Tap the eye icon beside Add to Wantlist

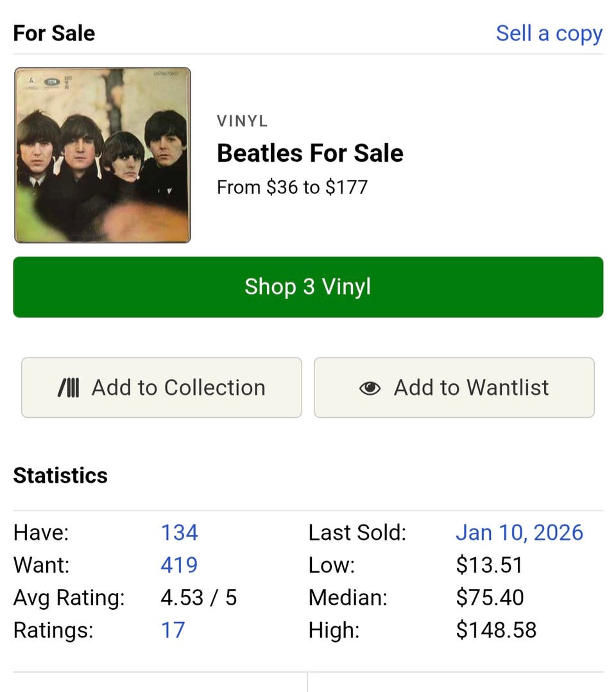click(x=370, y=388)
